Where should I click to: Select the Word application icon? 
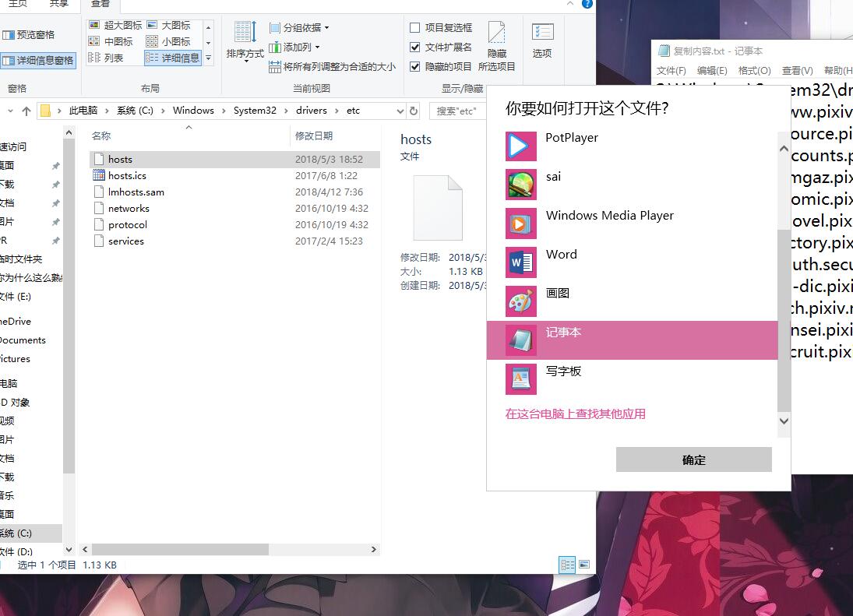tap(520, 262)
